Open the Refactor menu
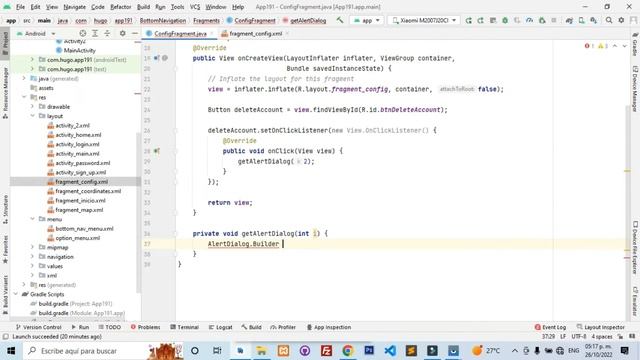 (121, 7)
